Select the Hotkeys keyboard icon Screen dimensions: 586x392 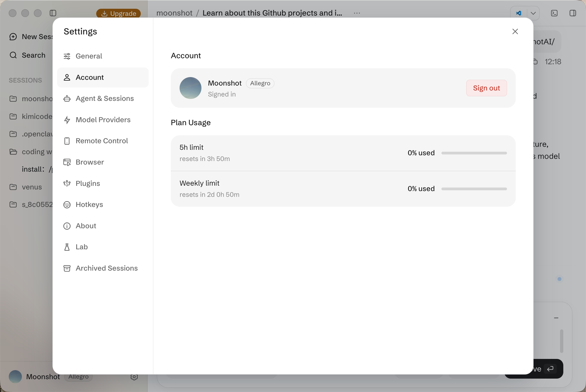[67, 205]
